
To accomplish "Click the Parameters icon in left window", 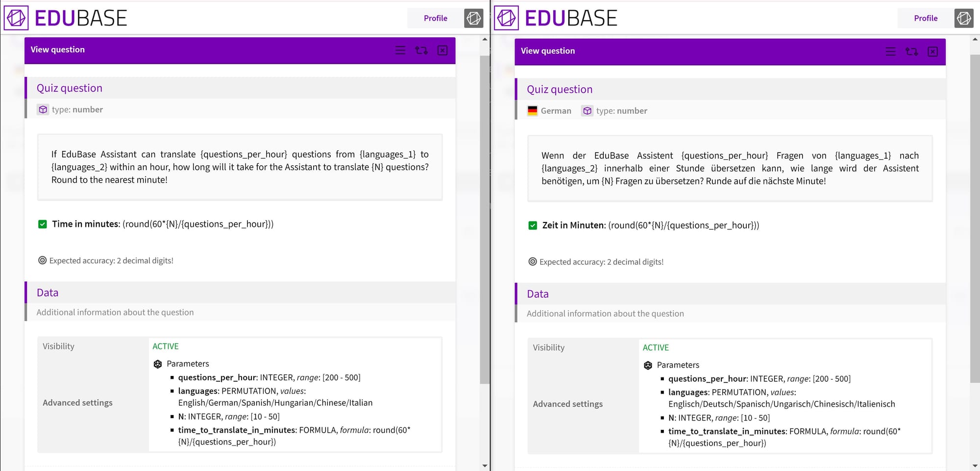I will click(x=158, y=364).
